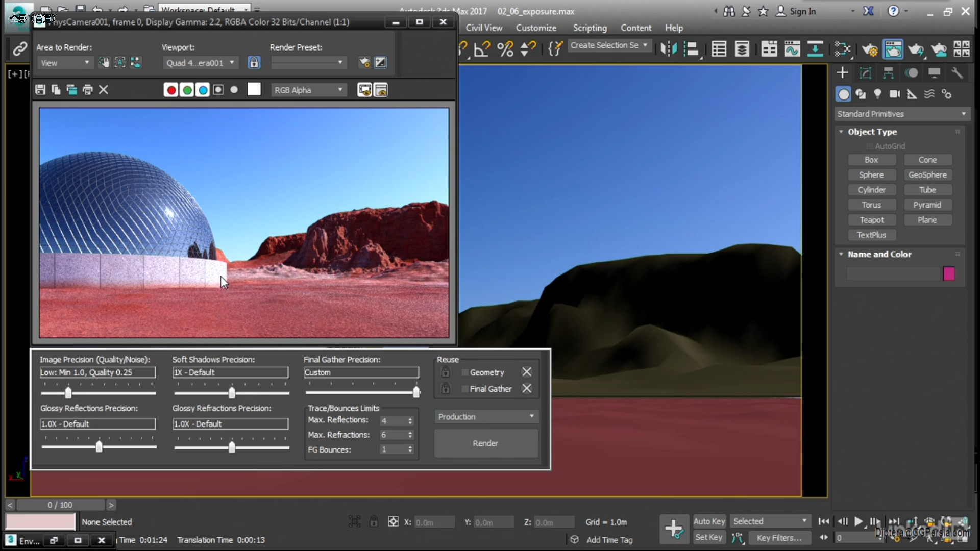
Task: Click the X next to Reuse Geometry
Action: (527, 372)
